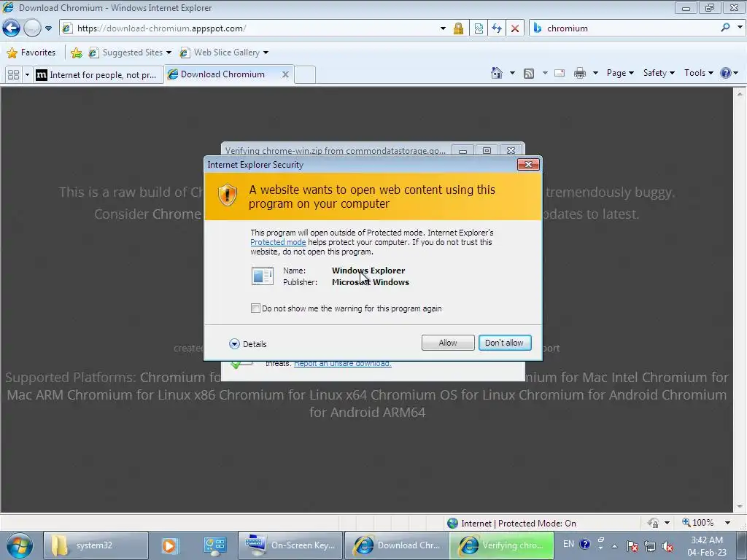
Task: Open the Favorites star button
Action: coord(31,52)
